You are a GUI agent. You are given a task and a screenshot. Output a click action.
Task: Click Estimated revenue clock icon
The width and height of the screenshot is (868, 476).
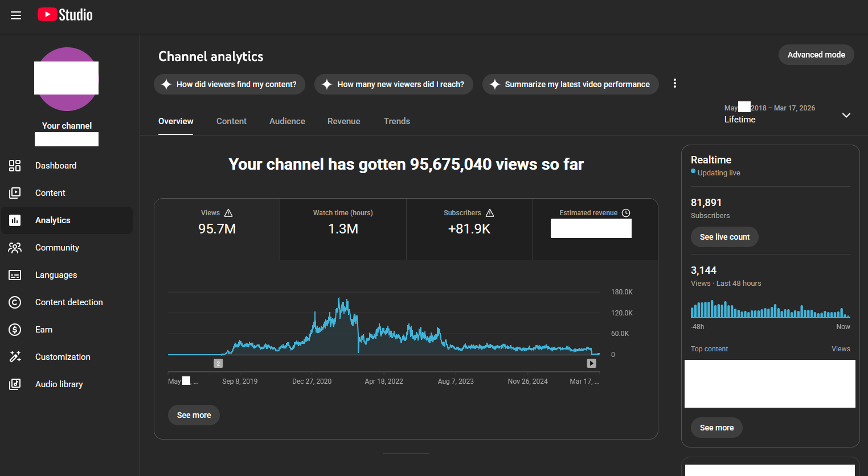(x=626, y=213)
